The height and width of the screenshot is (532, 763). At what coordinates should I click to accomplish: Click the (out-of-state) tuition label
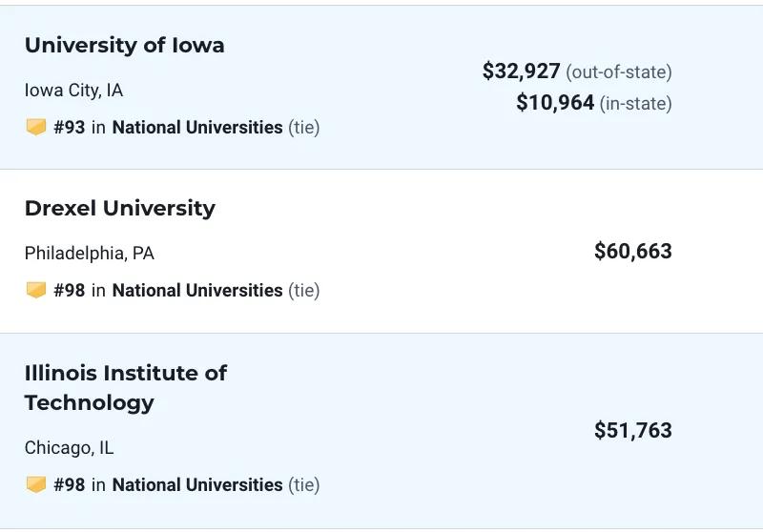618,72
